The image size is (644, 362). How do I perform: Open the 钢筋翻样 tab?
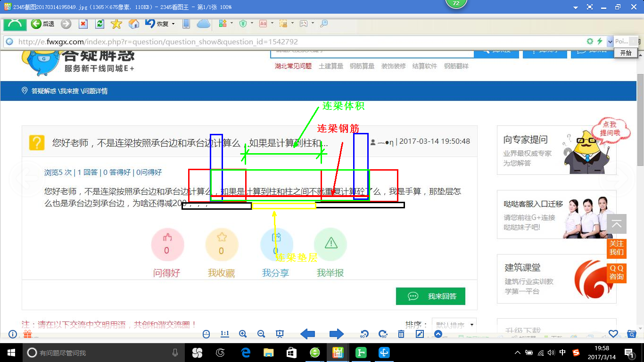coord(456,66)
